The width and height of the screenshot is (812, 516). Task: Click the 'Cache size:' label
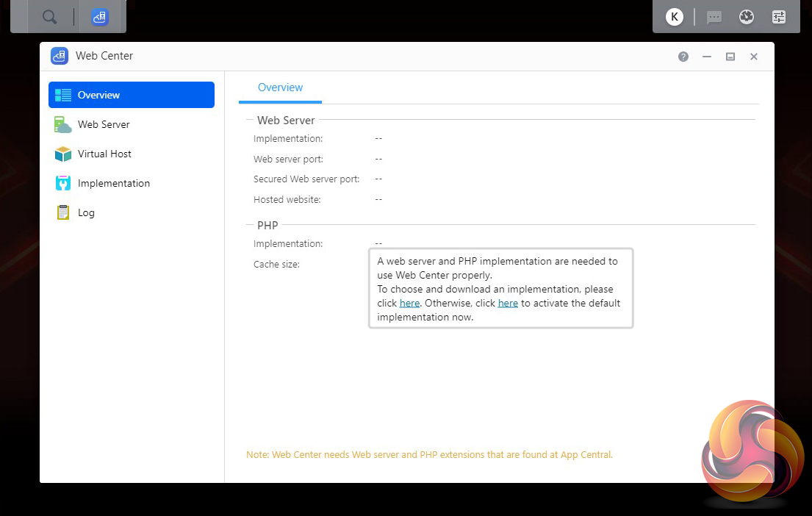(276, 264)
